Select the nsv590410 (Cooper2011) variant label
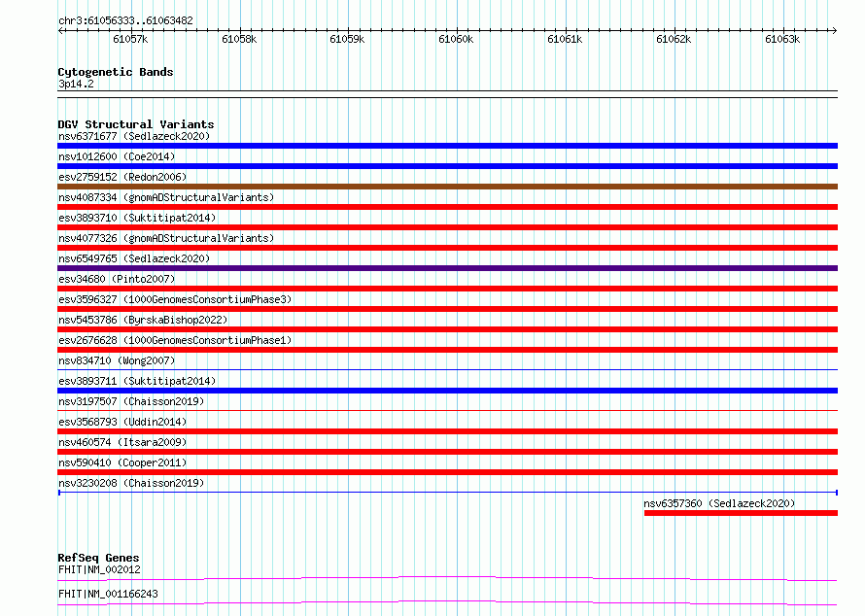Screen dimensions: 865x616 pyautogui.click(x=122, y=462)
